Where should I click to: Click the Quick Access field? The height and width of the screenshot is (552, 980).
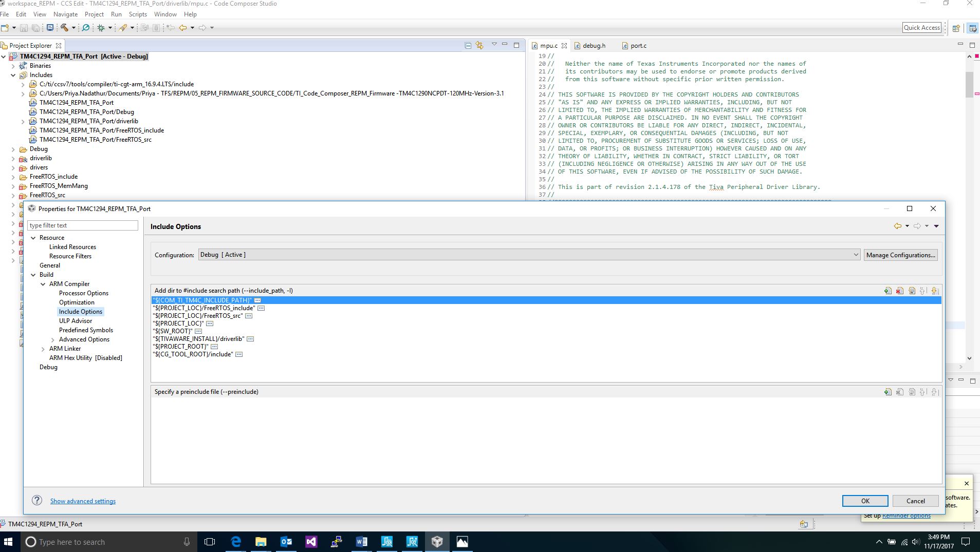(922, 28)
